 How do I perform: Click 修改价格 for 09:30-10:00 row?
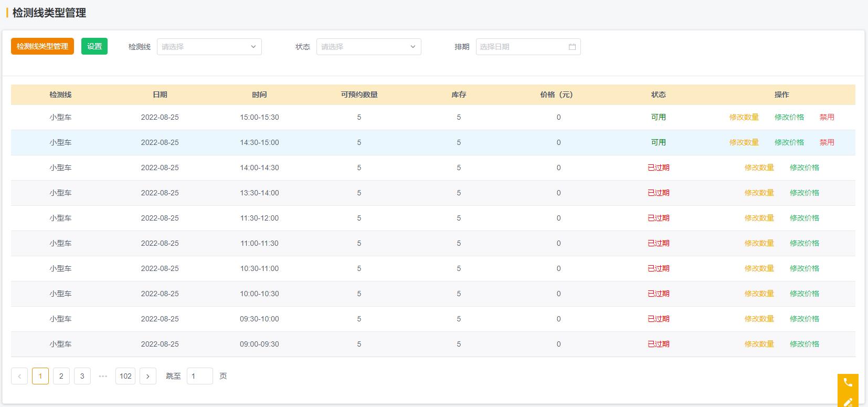coord(805,319)
